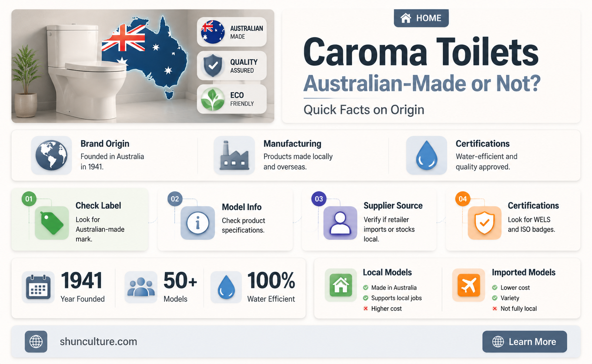Click the Manufacturing heading
The height and width of the screenshot is (364, 592).
click(x=292, y=144)
